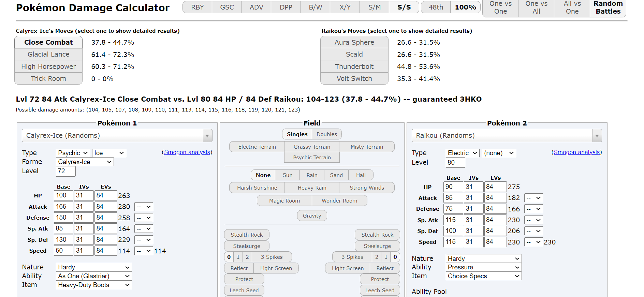Image resolution: width=644 pixels, height=297 pixels.
Task: Open the Calyrex-Ice (Randoms) Pokémon selector
Action: (x=117, y=135)
